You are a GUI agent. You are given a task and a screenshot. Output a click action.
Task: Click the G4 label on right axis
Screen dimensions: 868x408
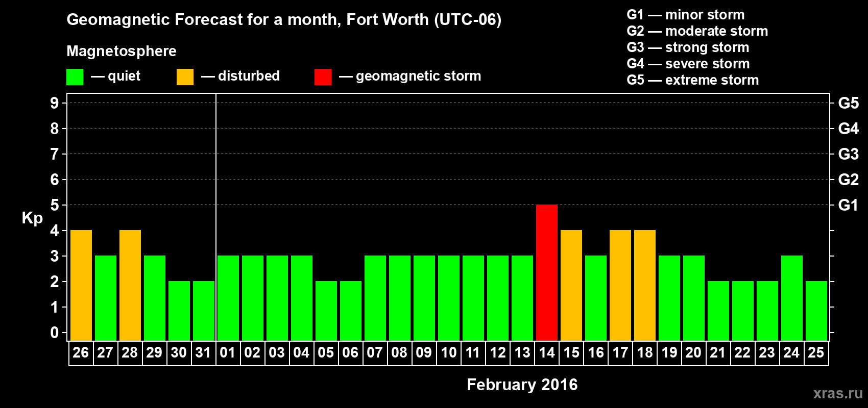848,129
